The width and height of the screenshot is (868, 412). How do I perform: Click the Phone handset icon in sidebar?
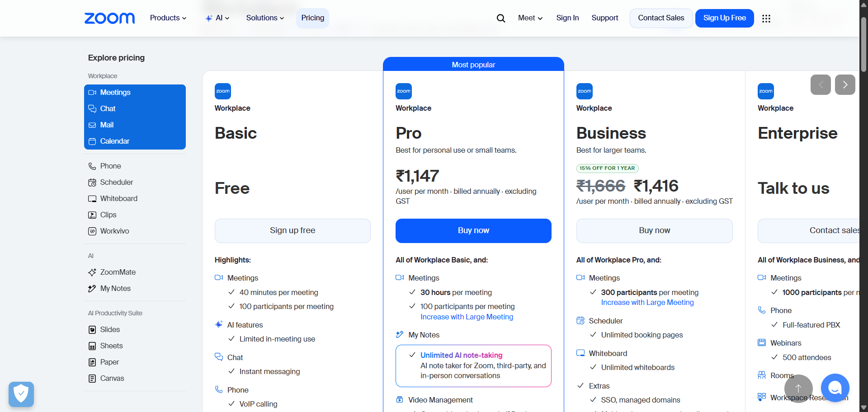coord(92,166)
